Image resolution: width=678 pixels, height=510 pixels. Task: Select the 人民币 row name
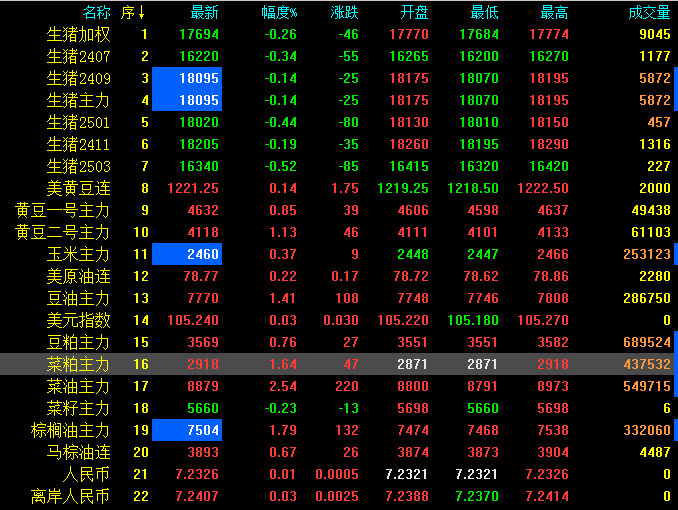86,475
